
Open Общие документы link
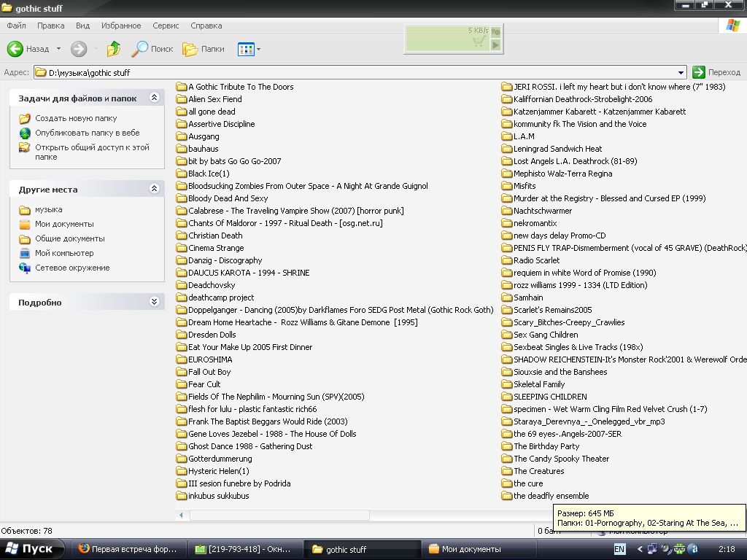(x=69, y=238)
